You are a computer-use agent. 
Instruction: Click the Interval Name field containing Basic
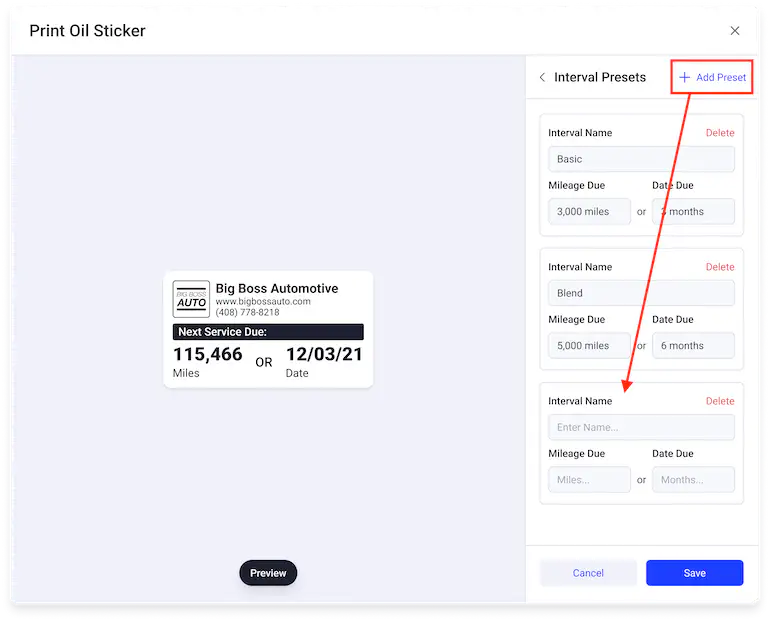point(641,159)
